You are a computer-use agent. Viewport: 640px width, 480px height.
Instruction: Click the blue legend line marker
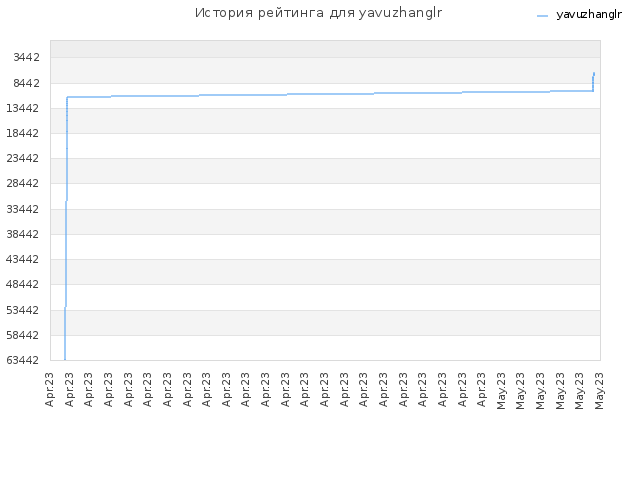[x=542, y=16]
